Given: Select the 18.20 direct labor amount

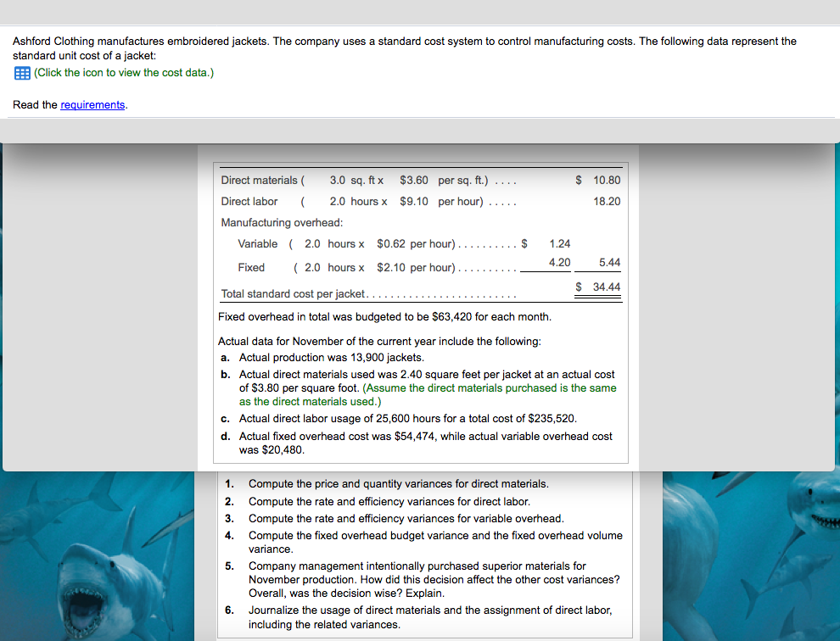Looking at the screenshot, I should pos(607,201).
